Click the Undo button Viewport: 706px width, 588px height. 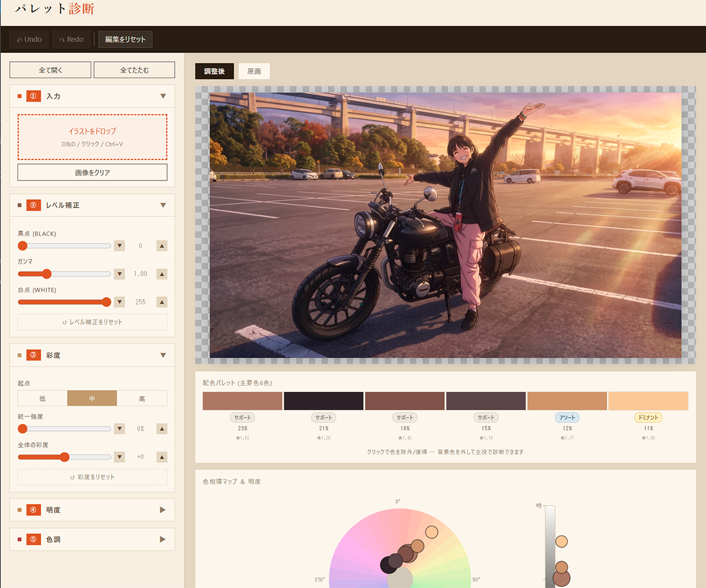[29, 39]
